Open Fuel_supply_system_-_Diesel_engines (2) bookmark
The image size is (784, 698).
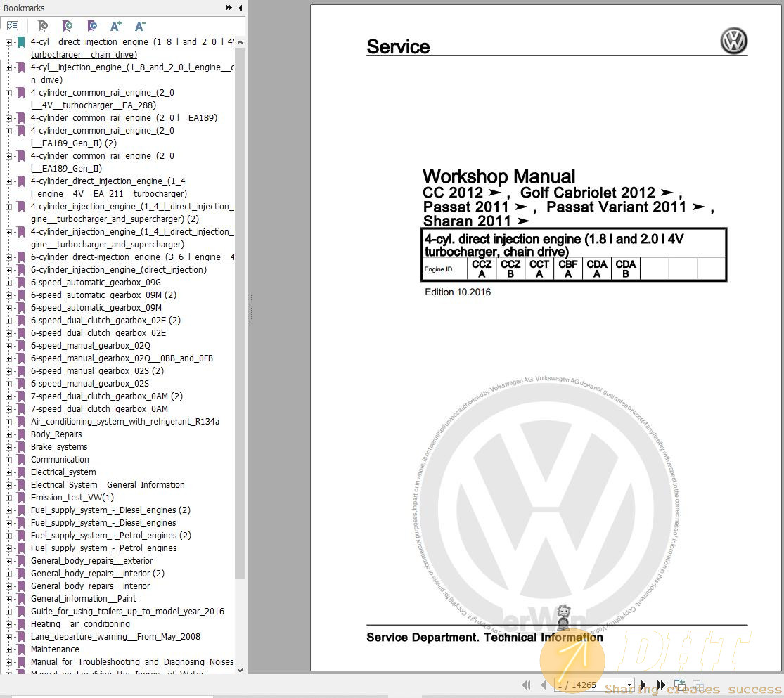click(x=110, y=510)
